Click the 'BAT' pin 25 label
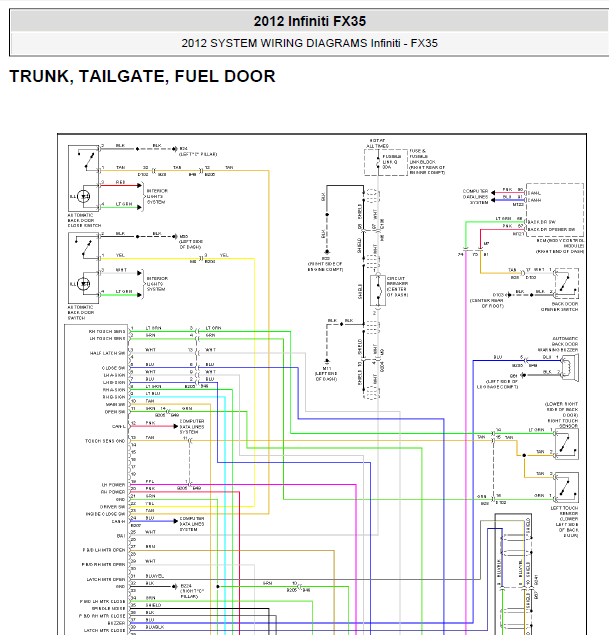609x635 pixels. (121, 536)
